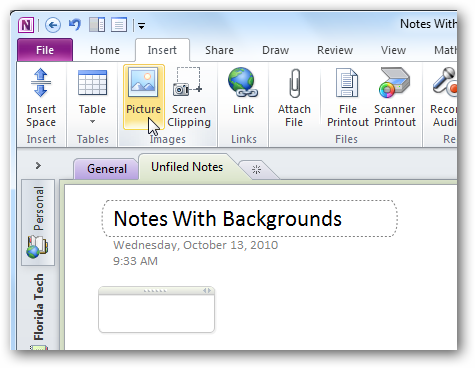Image resolution: width=475 pixels, height=368 pixels.
Task: Click the Insert Space tool
Action: [41, 98]
